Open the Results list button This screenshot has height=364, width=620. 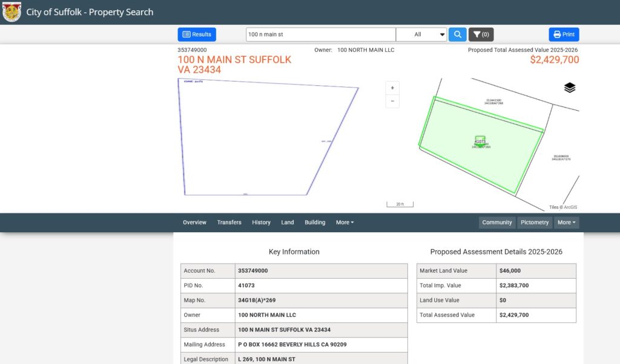[197, 34]
